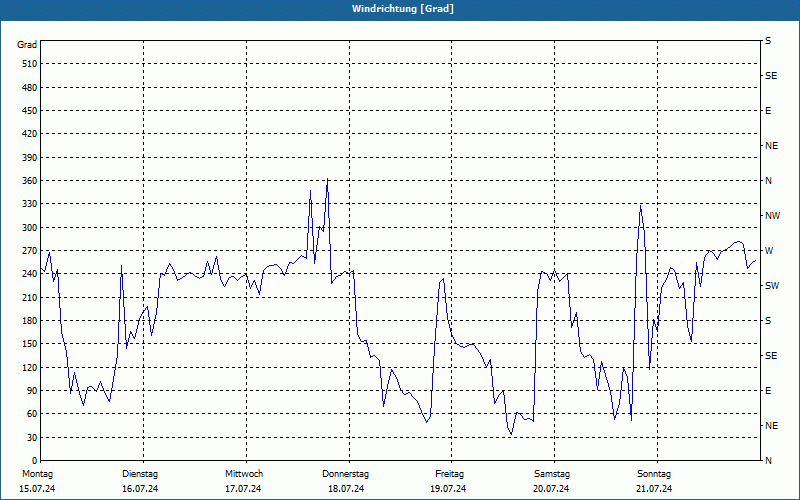Image resolution: width=800 pixels, height=500 pixels.
Task: Click the 510 value on degree axis
Action: (30, 64)
